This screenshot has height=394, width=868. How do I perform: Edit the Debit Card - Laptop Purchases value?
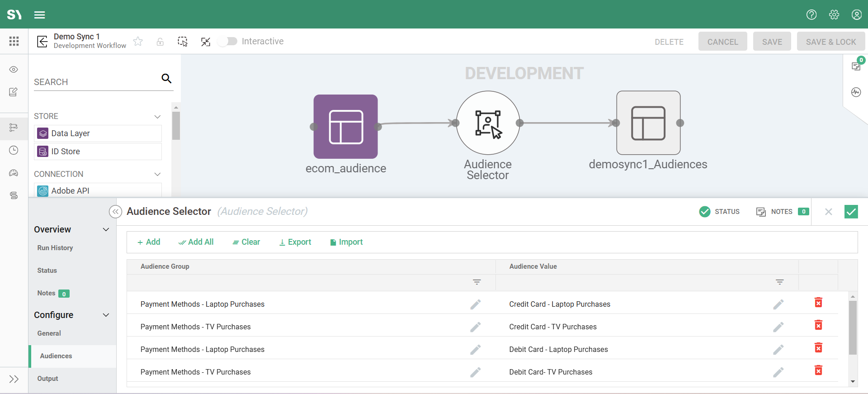[778, 350]
